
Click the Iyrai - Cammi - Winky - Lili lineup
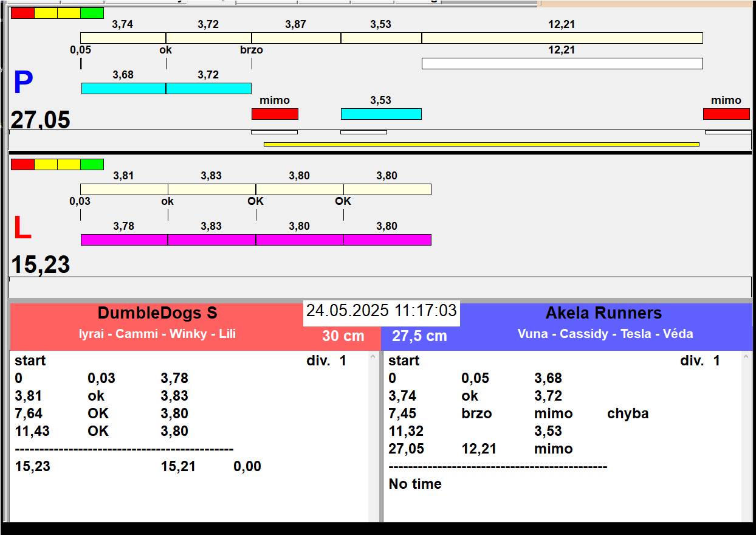157,334
